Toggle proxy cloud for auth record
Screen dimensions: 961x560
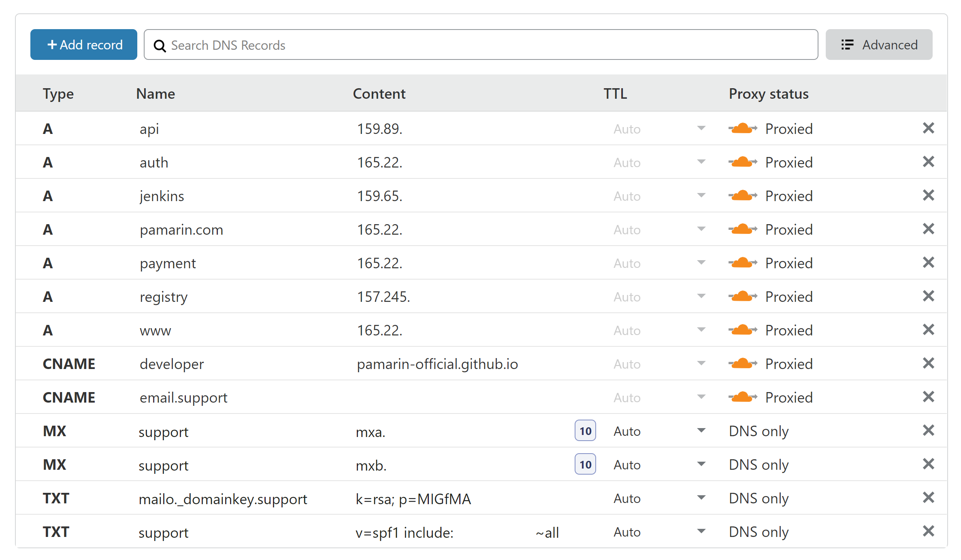[742, 162]
